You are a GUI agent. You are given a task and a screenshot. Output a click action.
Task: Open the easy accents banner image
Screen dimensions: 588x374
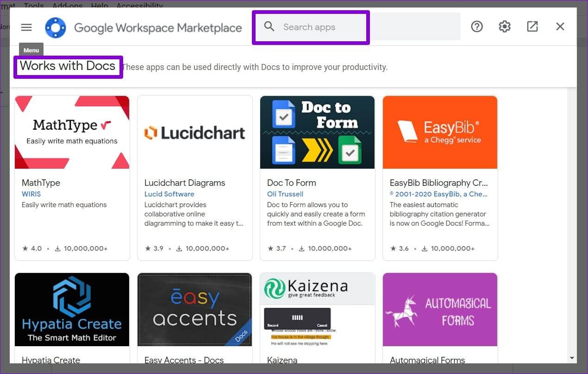pyautogui.click(x=195, y=309)
